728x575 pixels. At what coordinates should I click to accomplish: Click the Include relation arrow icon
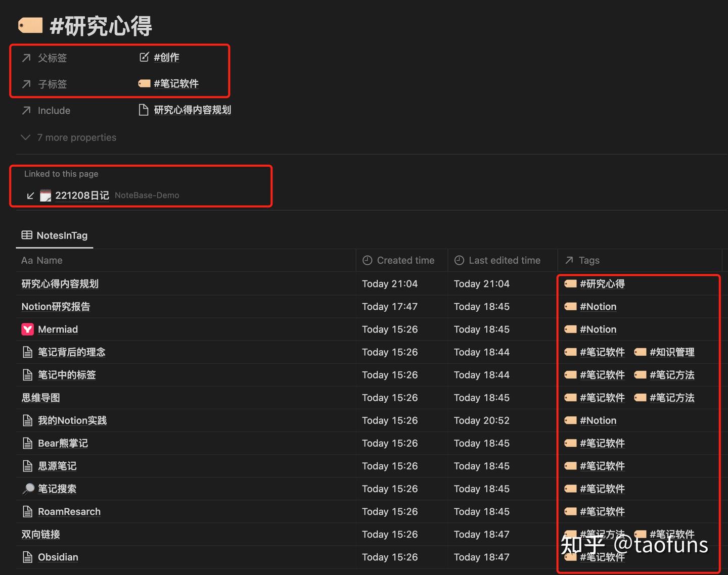point(26,111)
